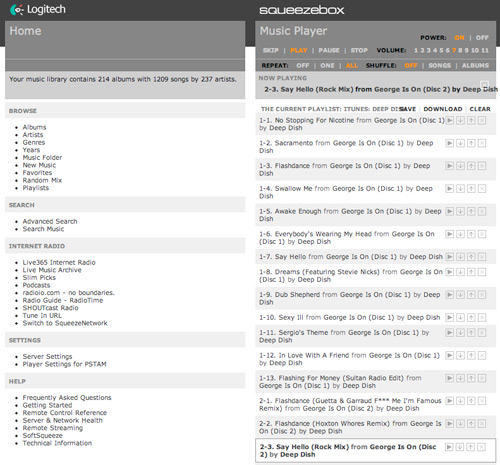500x465 pixels.
Task: Play track 2-3 Say Hello (Rock Mix)
Action: pos(449,447)
